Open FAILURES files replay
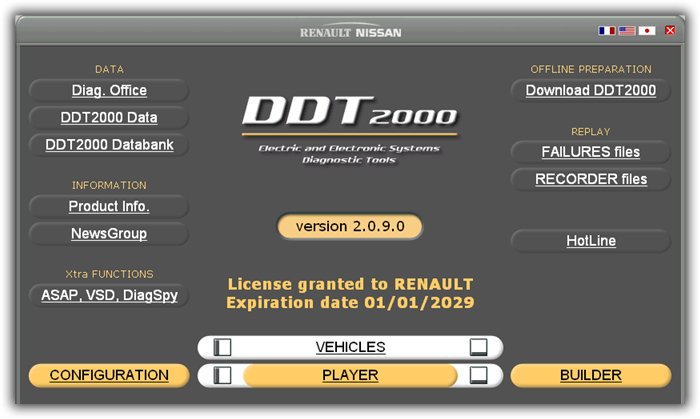Viewport: 700px width, 419px height. [590, 152]
